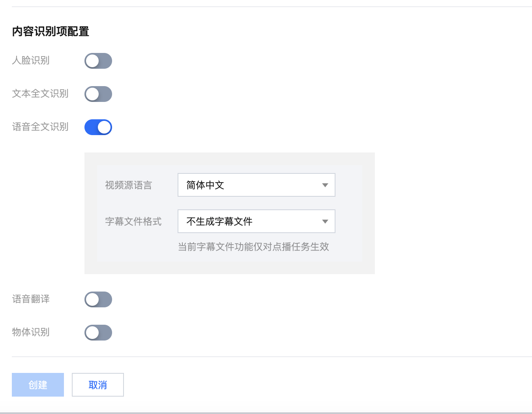Image resolution: width=532 pixels, height=414 pixels.
Task: Click the 物体识别 label text
Action: point(31,332)
